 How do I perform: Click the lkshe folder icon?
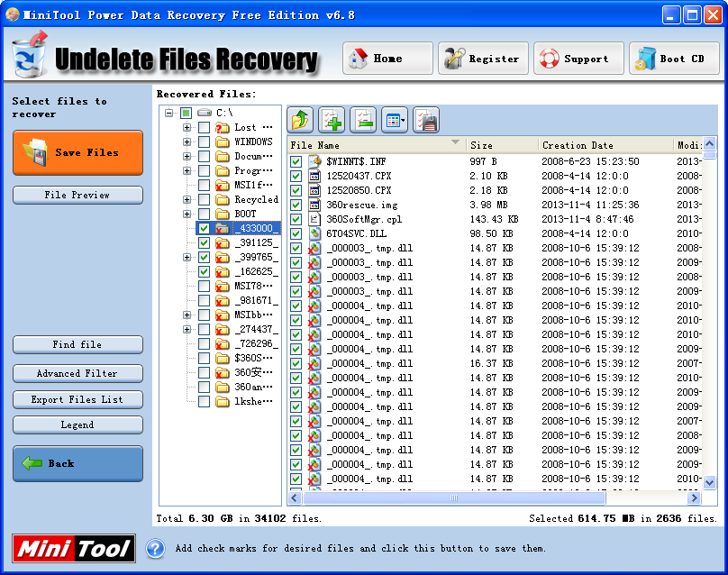[x=223, y=401]
